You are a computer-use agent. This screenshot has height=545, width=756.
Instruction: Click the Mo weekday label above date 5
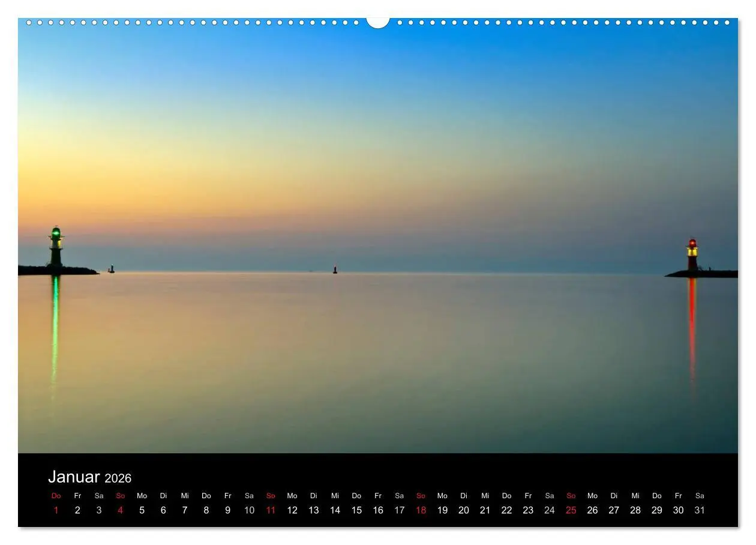click(x=142, y=496)
